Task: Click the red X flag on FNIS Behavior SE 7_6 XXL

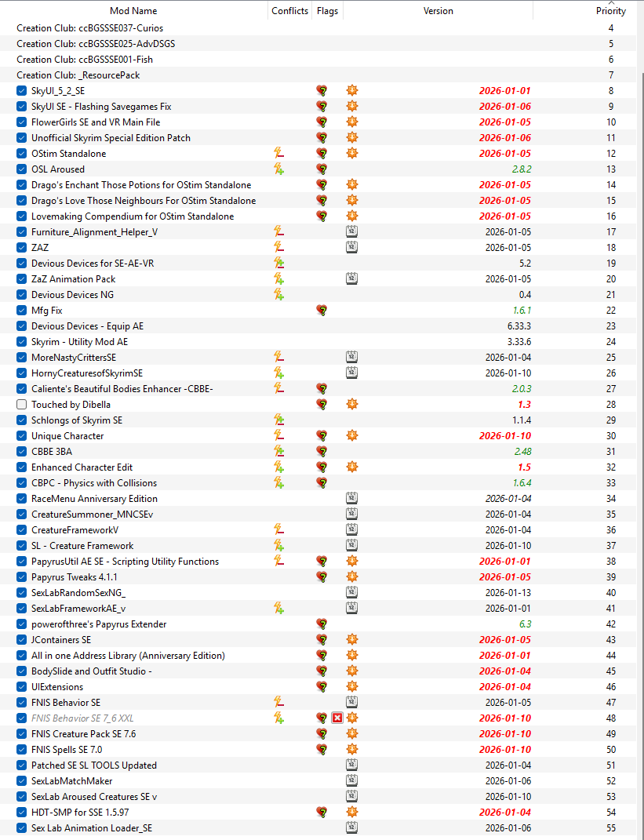Action: click(x=337, y=718)
